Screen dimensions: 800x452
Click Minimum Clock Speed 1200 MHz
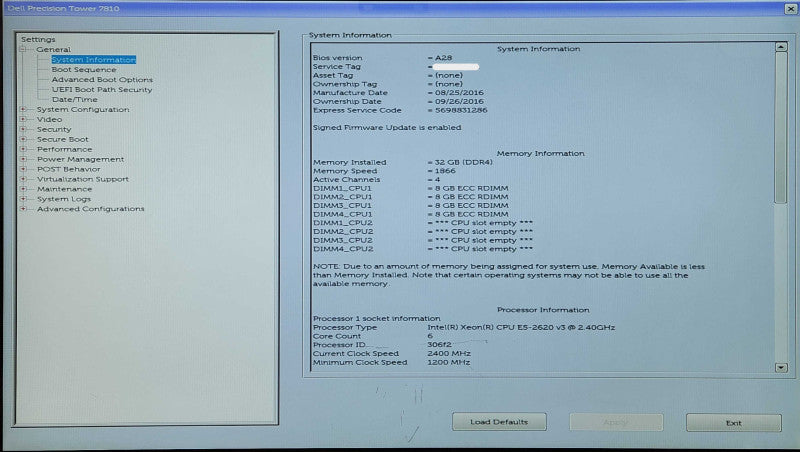[448, 362]
